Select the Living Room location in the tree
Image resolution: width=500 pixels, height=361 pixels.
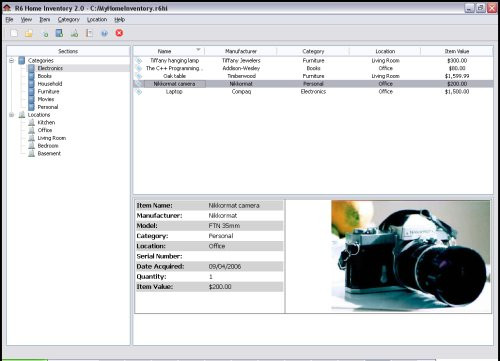click(52, 138)
